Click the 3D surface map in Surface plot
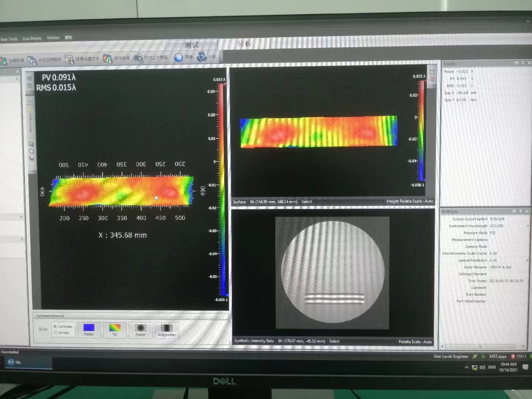 (x=319, y=132)
